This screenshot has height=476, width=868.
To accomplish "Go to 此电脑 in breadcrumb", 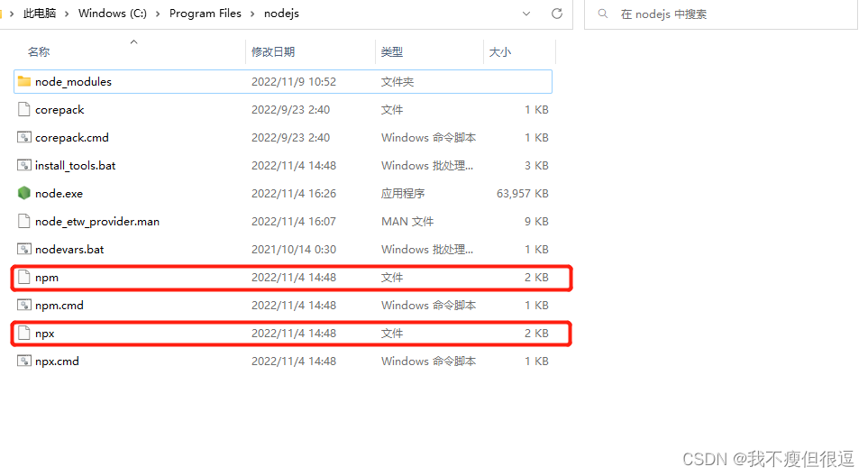I will (40, 14).
